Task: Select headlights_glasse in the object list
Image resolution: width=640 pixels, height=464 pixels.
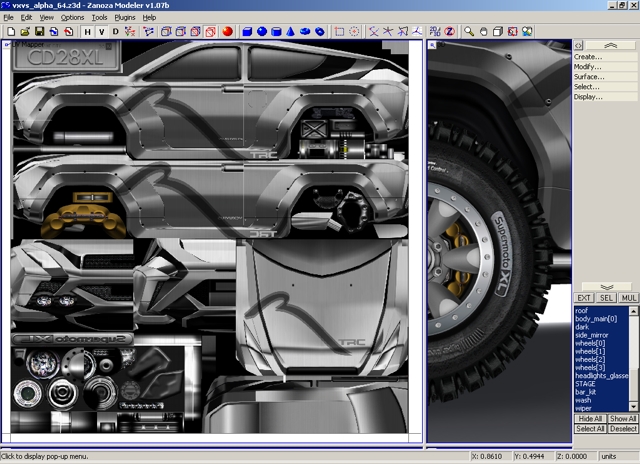Action: click(602, 375)
